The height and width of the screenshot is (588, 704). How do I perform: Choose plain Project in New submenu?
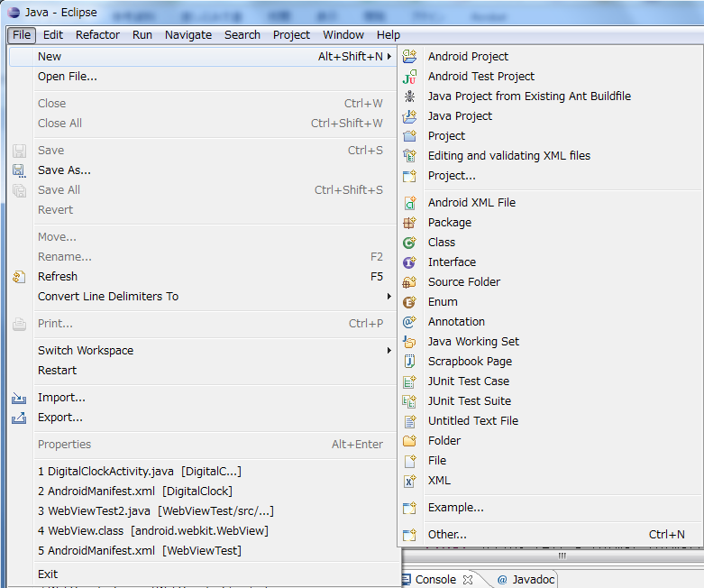[x=551, y=136]
